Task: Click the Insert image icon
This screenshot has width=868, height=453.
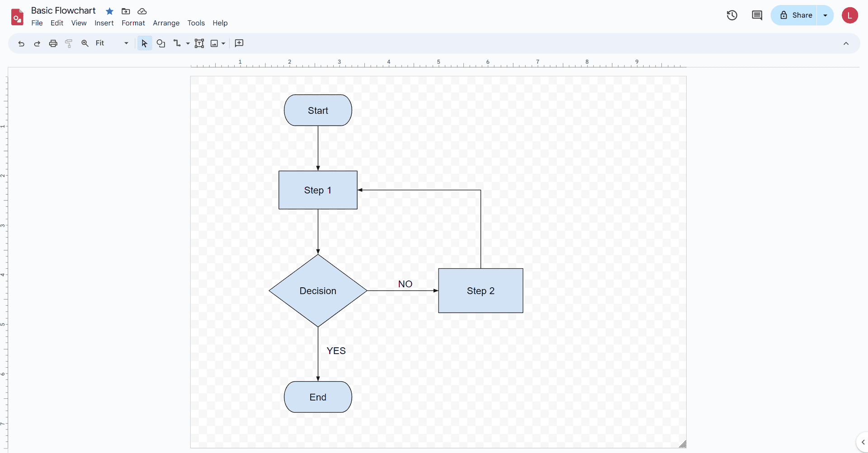Action: [x=214, y=43]
